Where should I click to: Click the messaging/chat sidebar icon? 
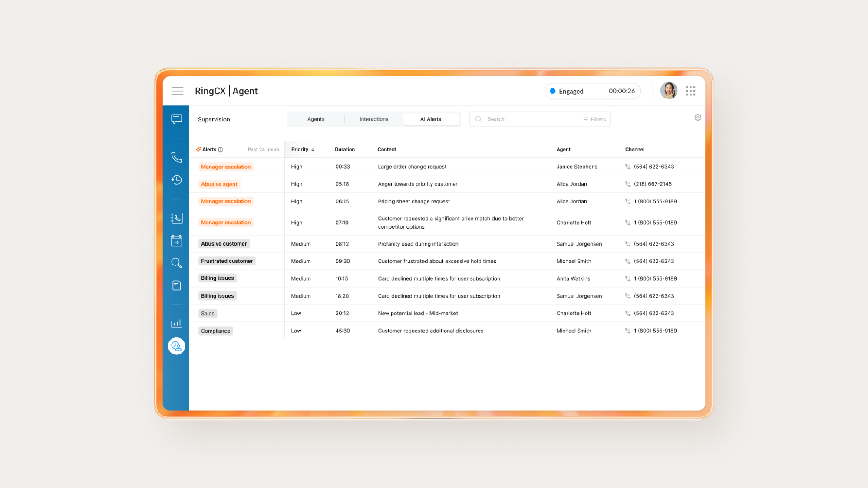click(177, 118)
